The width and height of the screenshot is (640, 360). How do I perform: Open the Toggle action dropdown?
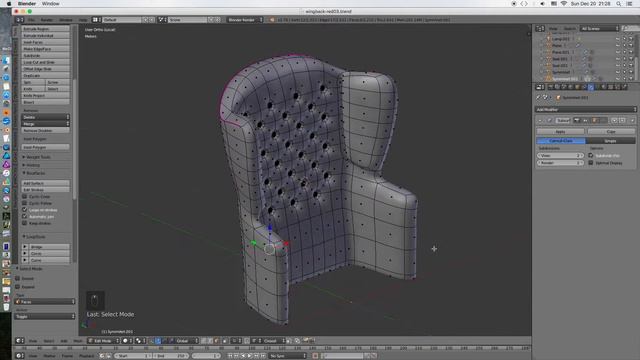click(45, 316)
